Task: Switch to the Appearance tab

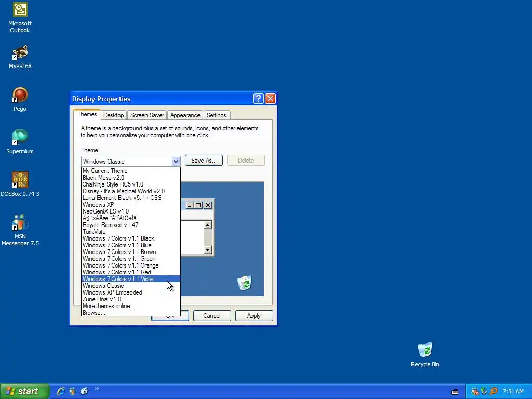Action: click(x=185, y=115)
